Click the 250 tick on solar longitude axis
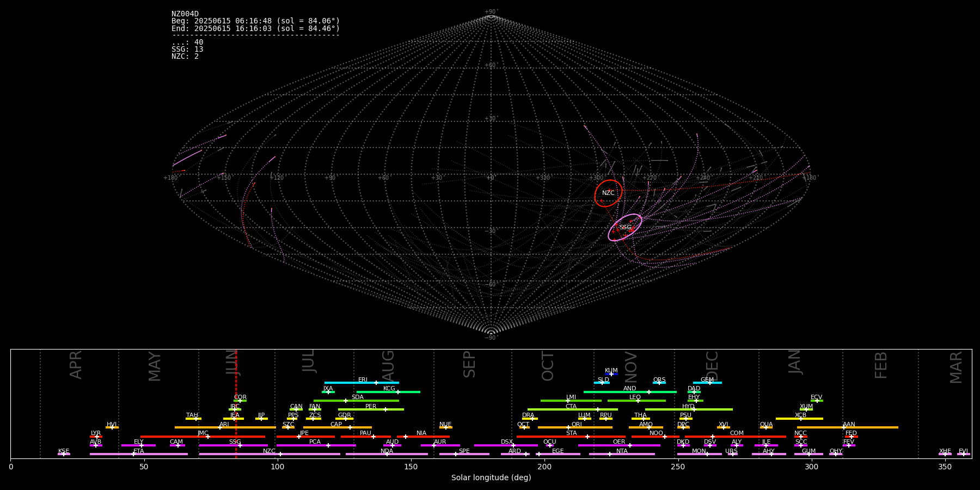Image resolution: width=980 pixels, height=490 pixels. [678, 467]
